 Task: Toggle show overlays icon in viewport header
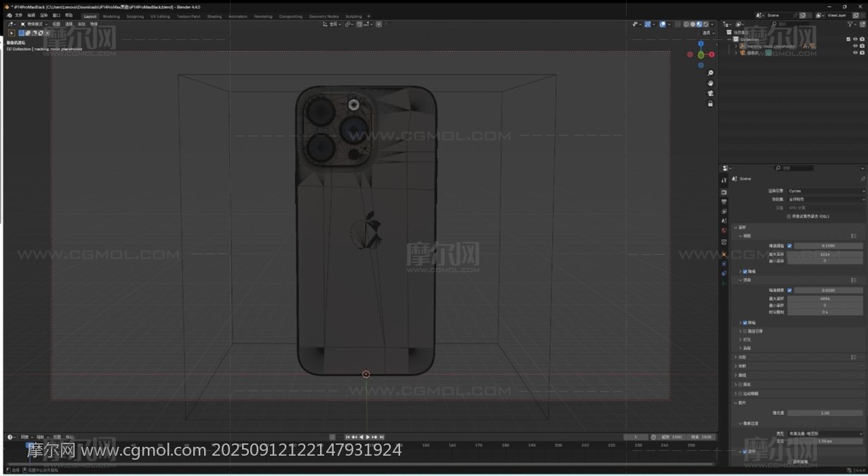tap(663, 24)
